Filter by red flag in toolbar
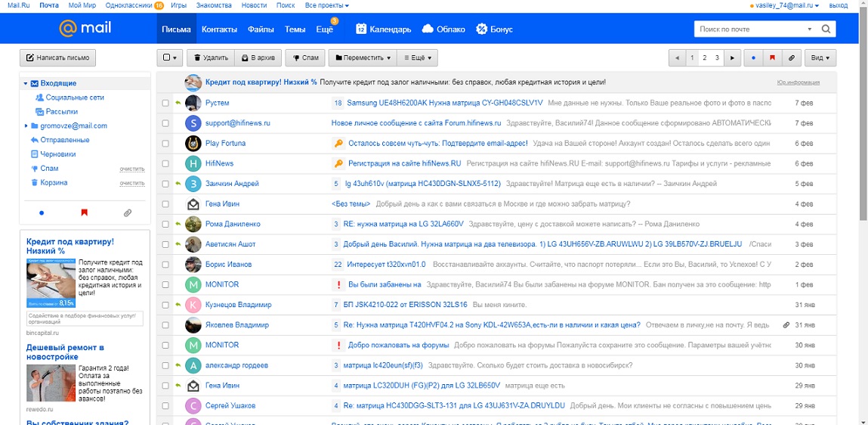The width and height of the screenshot is (868, 425). [772, 57]
